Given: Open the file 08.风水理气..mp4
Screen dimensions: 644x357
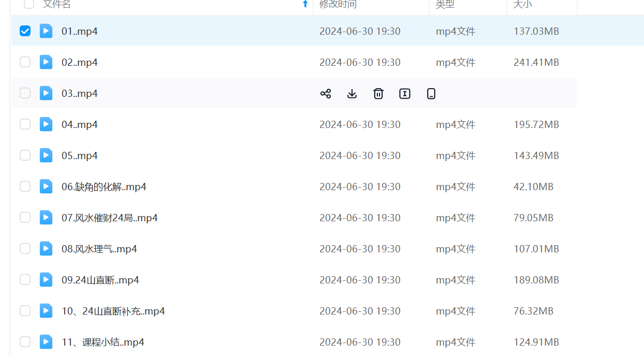Looking at the screenshot, I should click(x=99, y=249).
